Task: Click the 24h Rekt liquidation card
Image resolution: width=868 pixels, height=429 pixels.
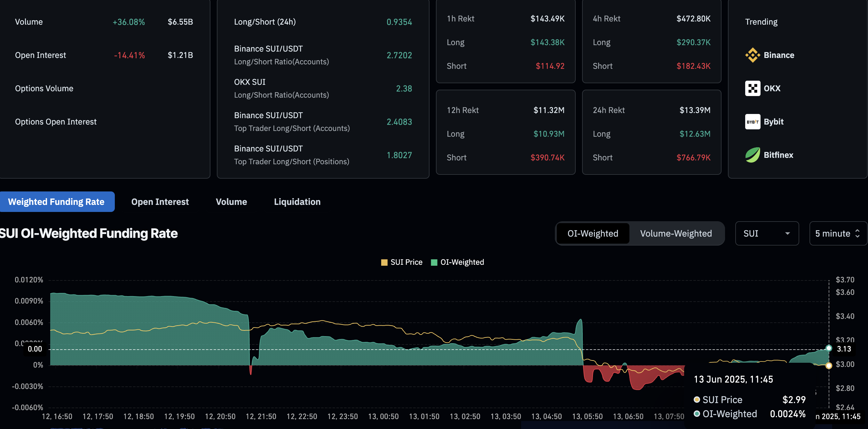Action: click(x=651, y=132)
